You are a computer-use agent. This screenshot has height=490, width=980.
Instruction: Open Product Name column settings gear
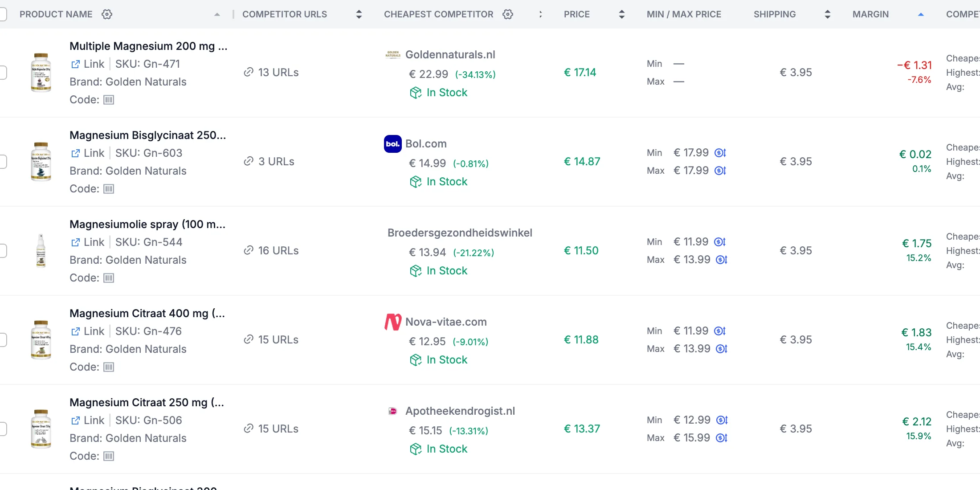coord(107,14)
